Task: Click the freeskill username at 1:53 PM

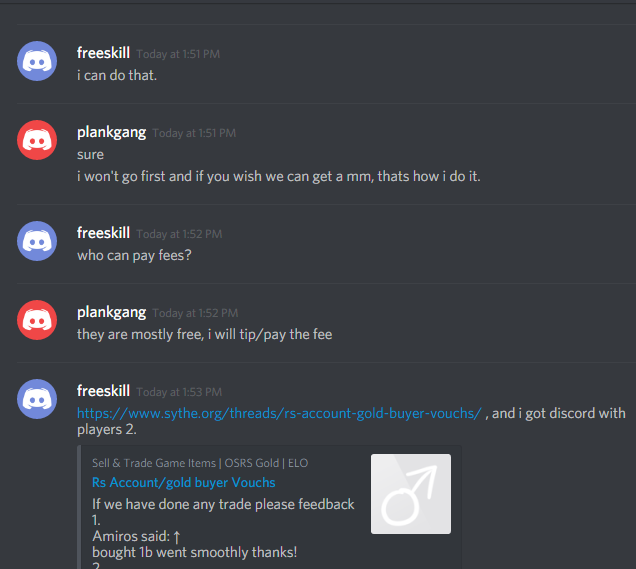Action: click(x=103, y=391)
